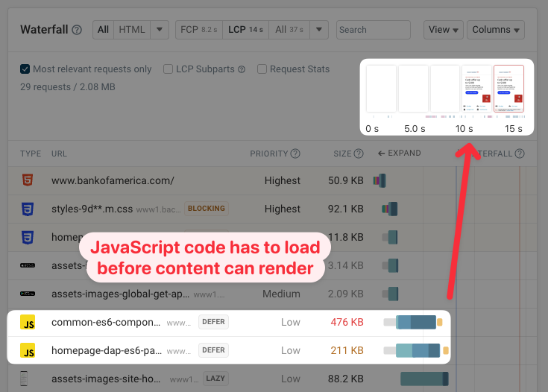Select the FCP 8.2 s milestone
548x392 pixels.
tap(199, 30)
